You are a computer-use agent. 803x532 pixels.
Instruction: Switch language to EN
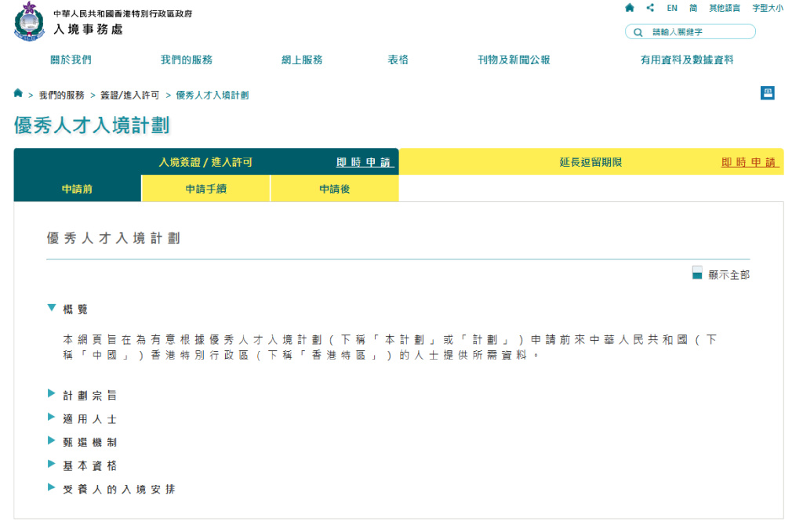point(672,8)
